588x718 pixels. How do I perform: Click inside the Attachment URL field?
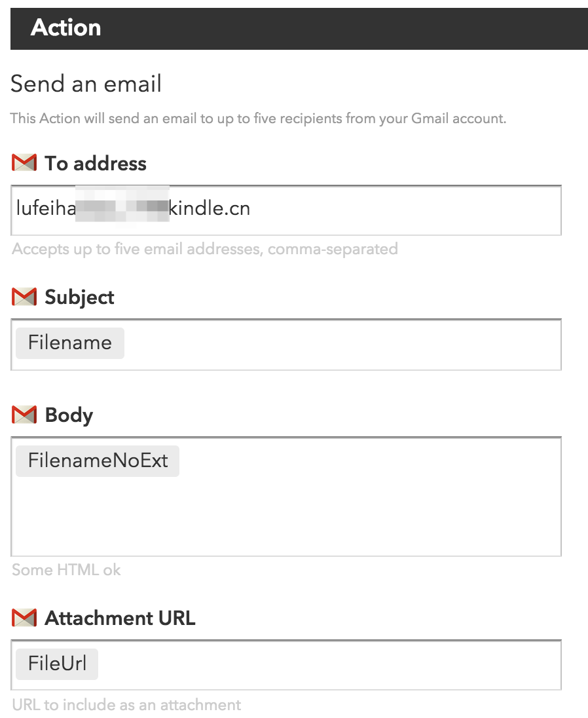(327, 664)
